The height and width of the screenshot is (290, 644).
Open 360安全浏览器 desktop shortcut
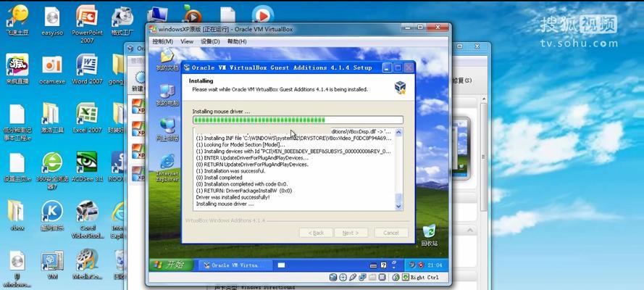click(53, 171)
